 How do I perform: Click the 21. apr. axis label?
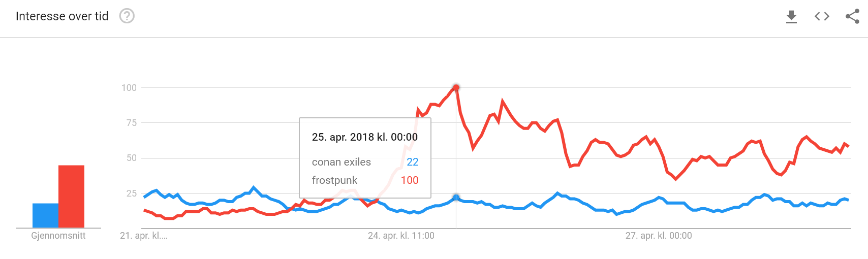[x=143, y=236]
